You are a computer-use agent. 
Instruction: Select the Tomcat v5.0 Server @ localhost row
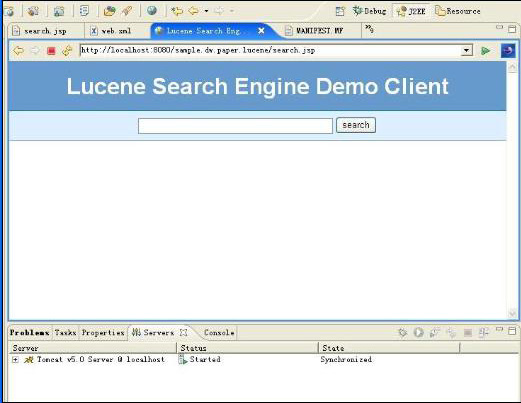click(x=101, y=360)
